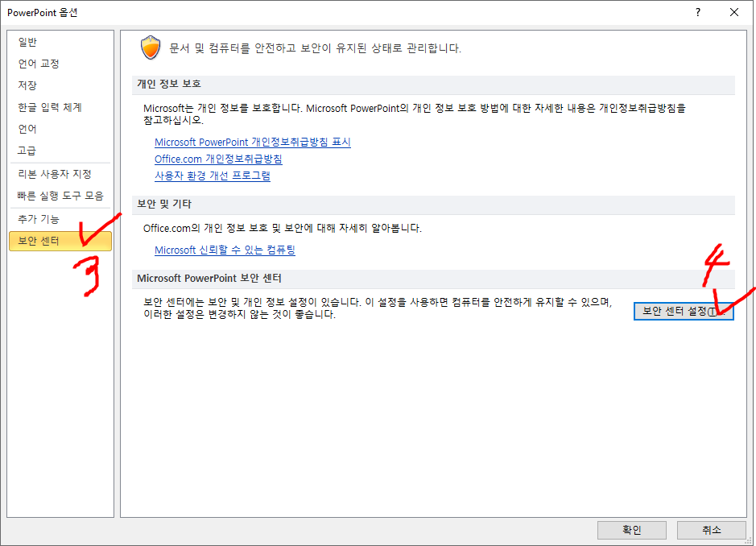Screen dimensions: 756x546
Task: Close the PowerPoint 옵션 dialog
Action: 734,13
